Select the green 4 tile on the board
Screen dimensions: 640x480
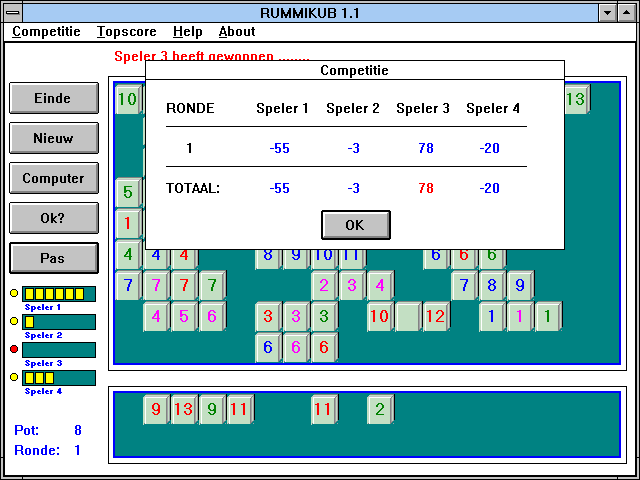click(129, 255)
